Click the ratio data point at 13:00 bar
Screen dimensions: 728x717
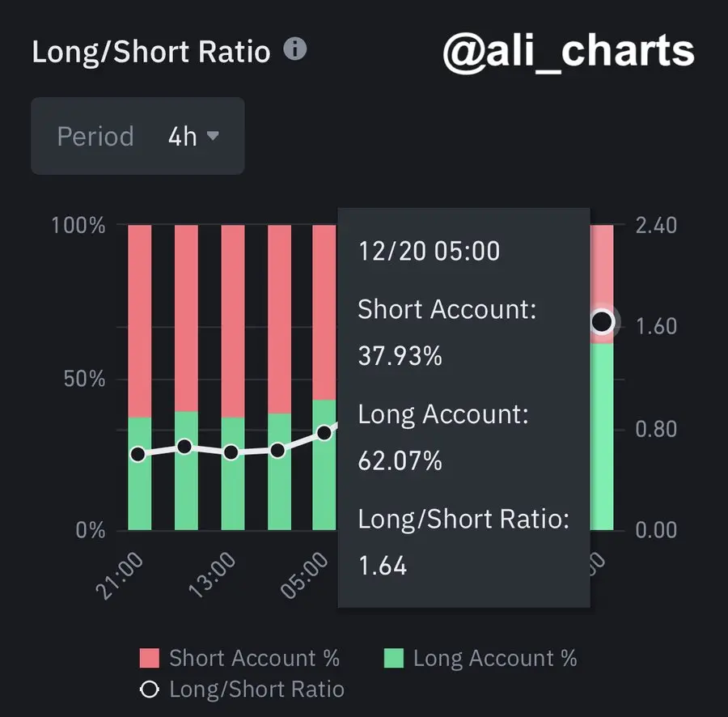[231, 452]
